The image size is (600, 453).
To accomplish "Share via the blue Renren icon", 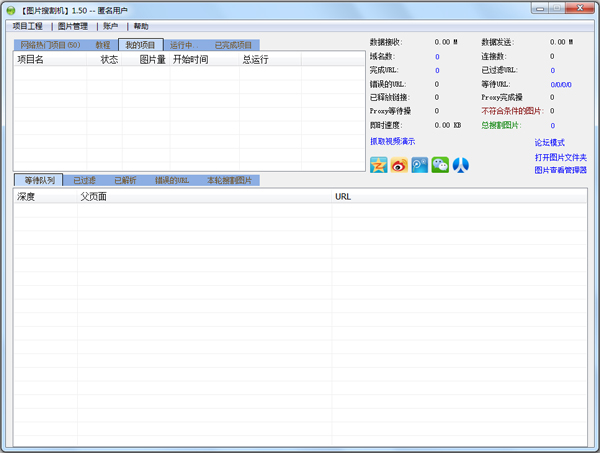I will (x=461, y=165).
